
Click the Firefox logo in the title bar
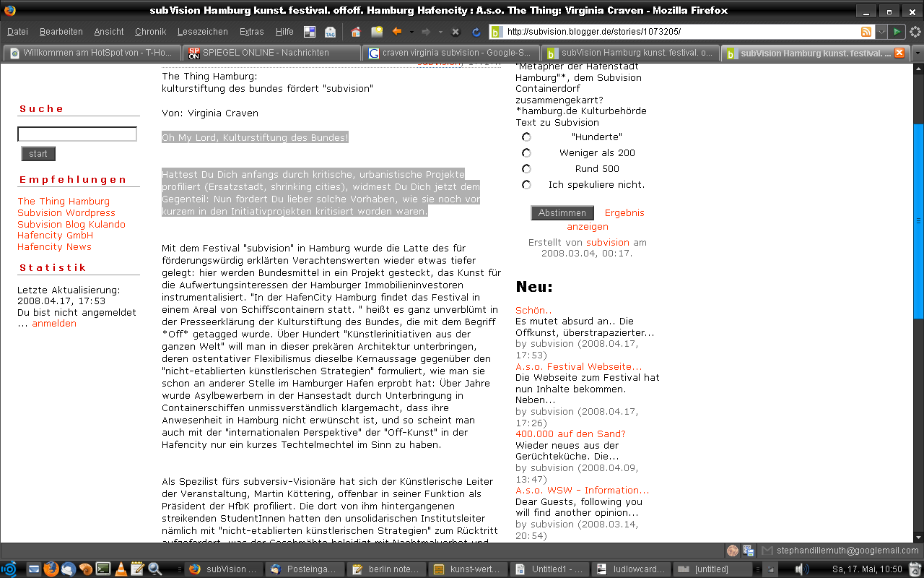click(x=9, y=10)
